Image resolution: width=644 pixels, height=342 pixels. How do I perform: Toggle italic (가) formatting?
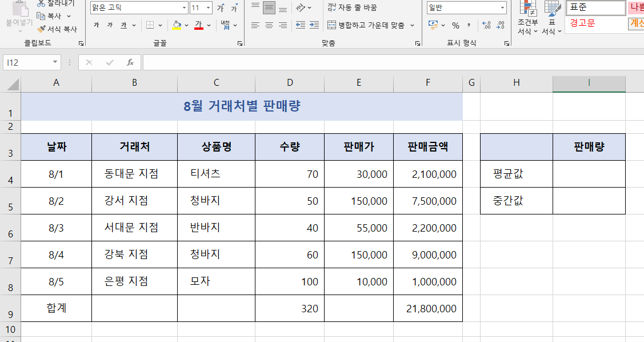click(110, 26)
